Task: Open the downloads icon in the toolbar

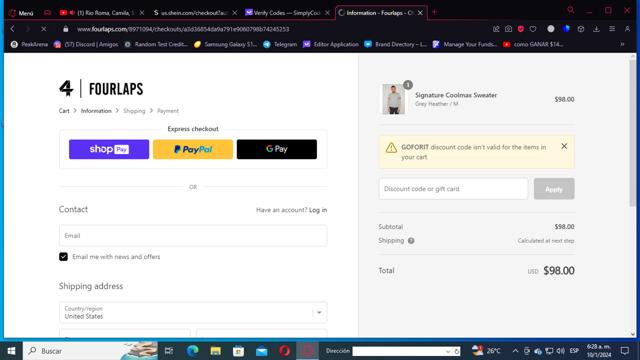Action: (596, 29)
